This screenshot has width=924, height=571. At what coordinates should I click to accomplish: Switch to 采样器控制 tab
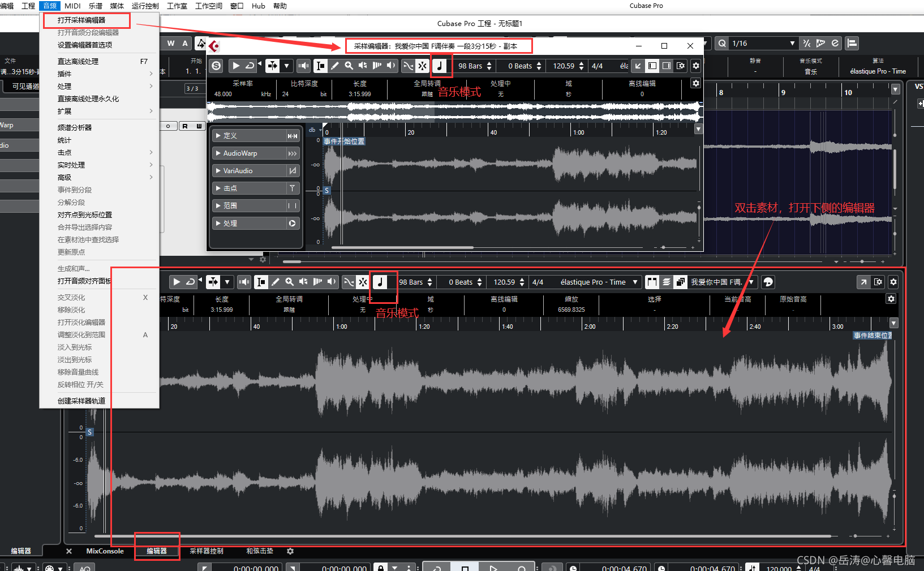point(207,551)
